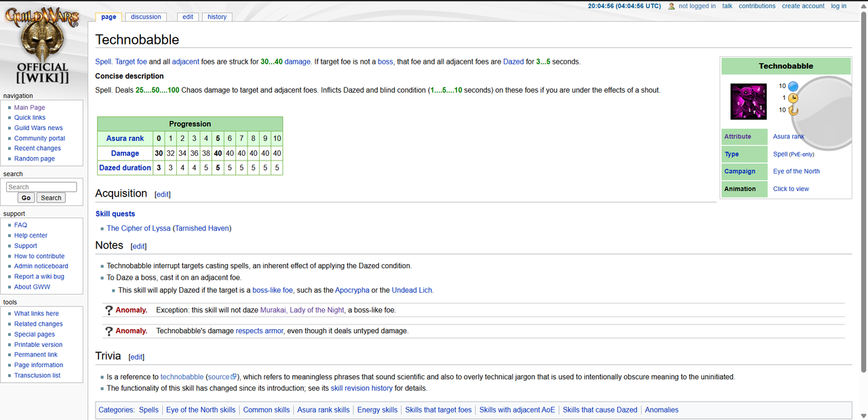
Task: Click the Go button
Action: [26, 198]
